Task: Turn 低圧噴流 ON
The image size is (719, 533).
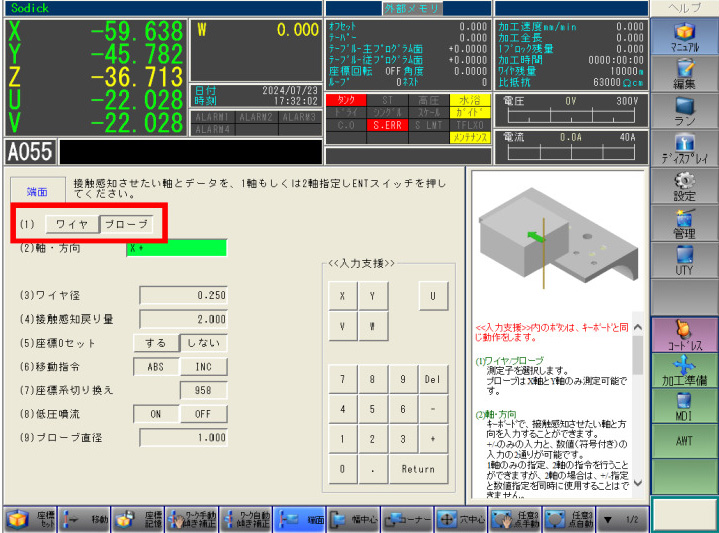Action: [x=156, y=414]
